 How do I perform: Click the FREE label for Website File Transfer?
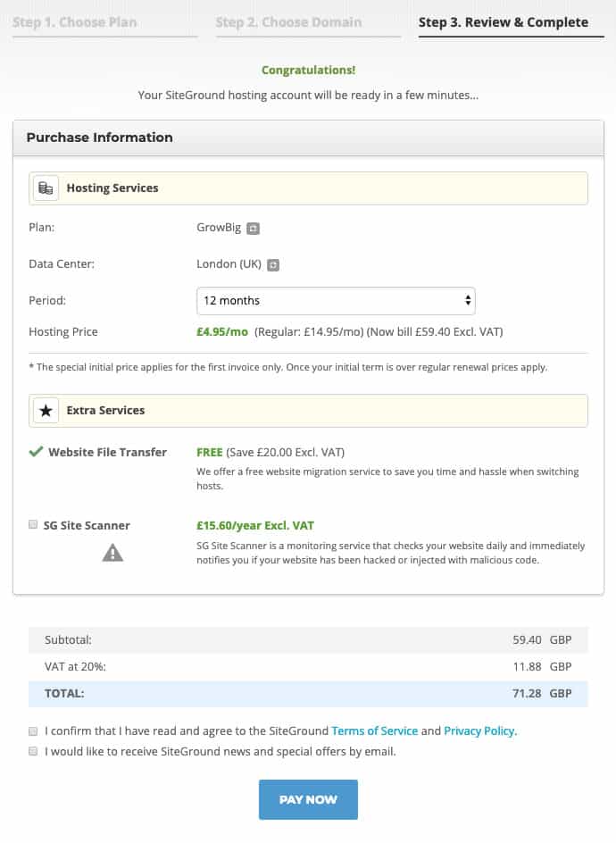tap(210, 452)
